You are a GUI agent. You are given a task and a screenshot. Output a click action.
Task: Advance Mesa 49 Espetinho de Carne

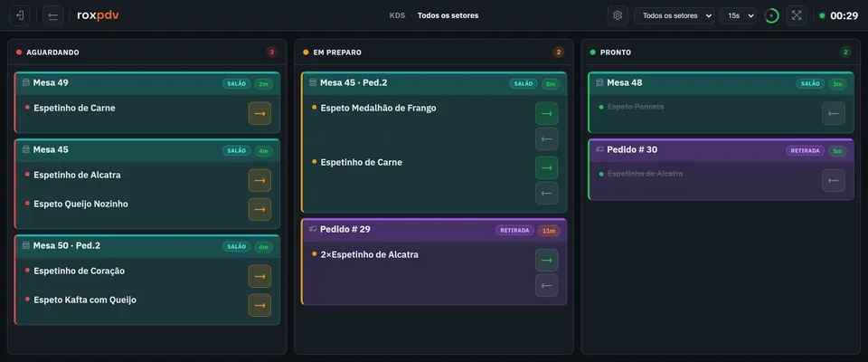[259, 113]
